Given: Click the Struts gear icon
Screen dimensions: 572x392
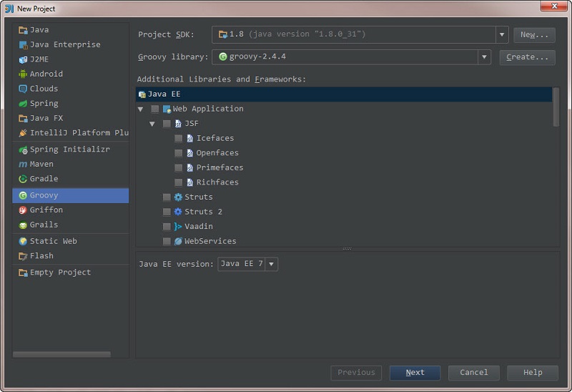Looking at the screenshot, I should point(178,197).
